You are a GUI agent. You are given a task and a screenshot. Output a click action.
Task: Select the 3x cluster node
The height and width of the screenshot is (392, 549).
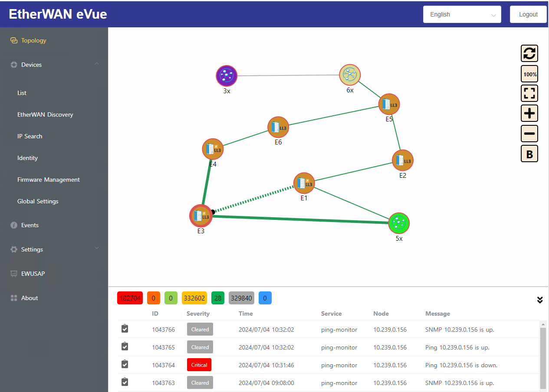(x=227, y=76)
